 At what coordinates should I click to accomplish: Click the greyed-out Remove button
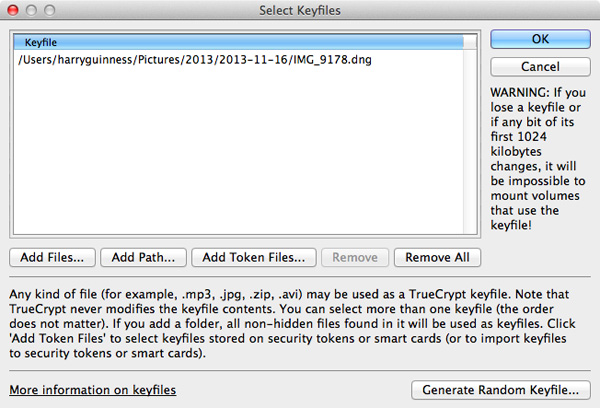(355, 257)
